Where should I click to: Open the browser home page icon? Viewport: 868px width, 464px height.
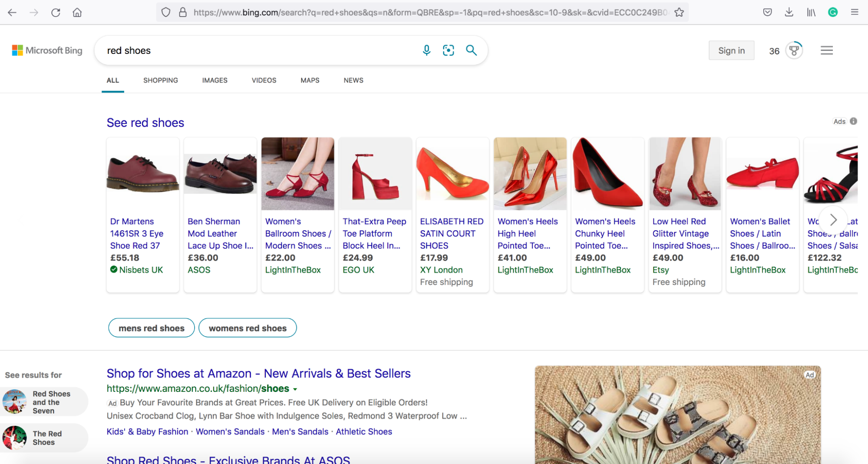pyautogui.click(x=77, y=12)
